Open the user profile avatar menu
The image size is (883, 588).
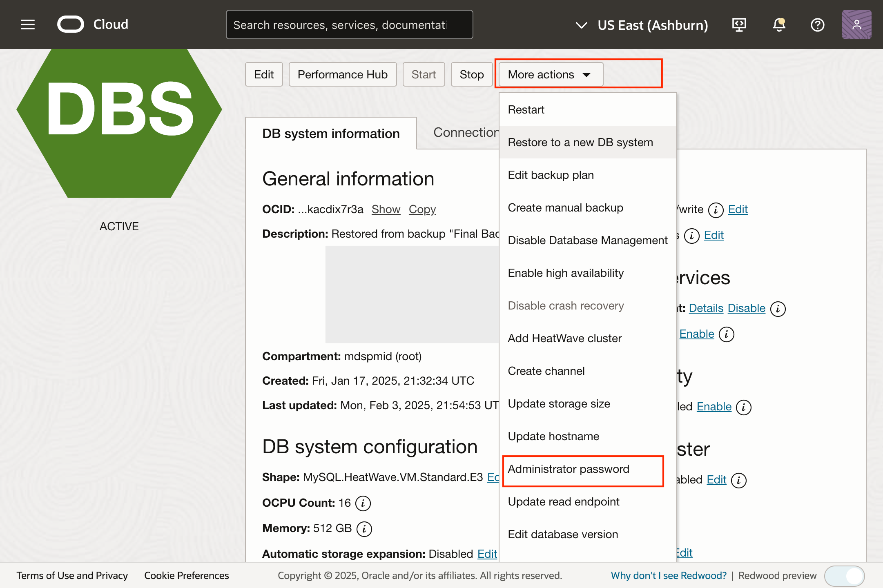tap(856, 24)
